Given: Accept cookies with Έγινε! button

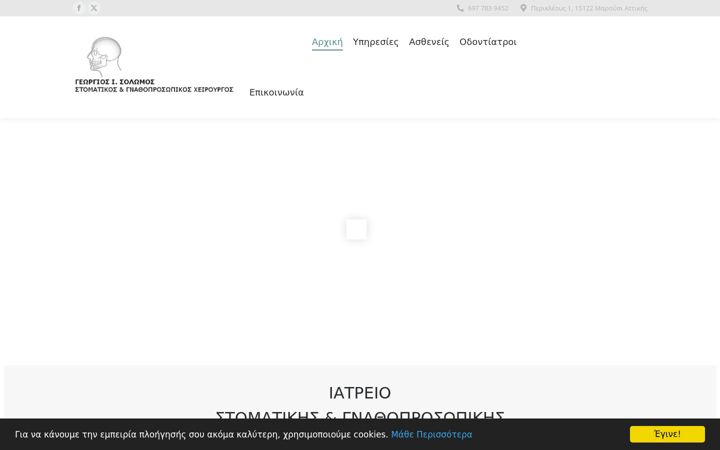Looking at the screenshot, I should [667, 434].
